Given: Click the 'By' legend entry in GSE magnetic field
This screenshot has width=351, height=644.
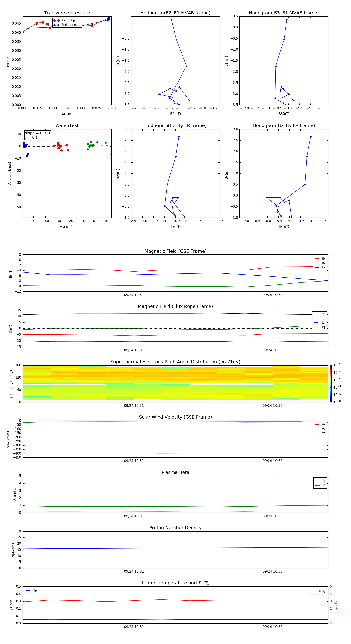Looking at the screenshot, I should tap(320, 263).
